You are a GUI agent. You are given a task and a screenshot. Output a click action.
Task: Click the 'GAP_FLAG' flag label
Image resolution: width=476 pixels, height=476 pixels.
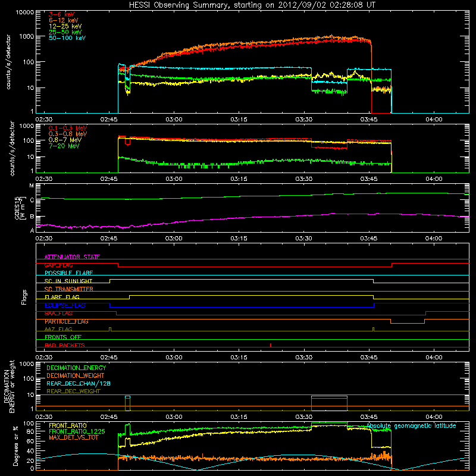[59, 265]
